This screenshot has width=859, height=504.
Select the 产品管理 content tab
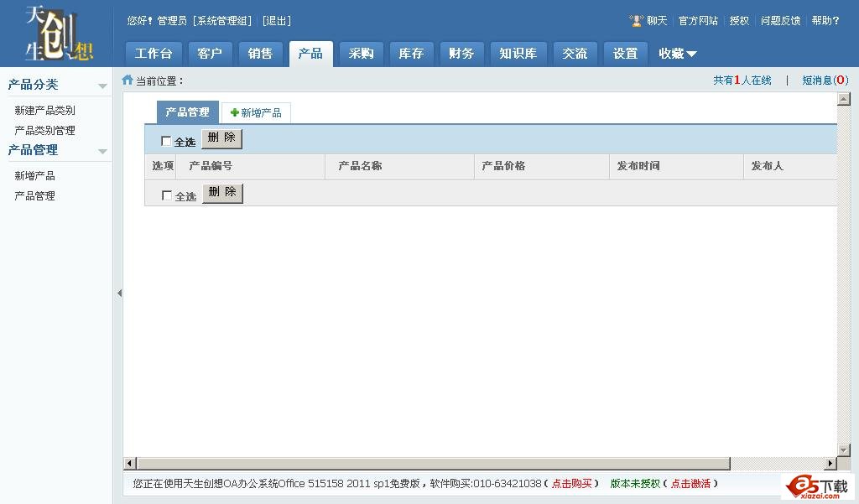(x=187, y=112)
